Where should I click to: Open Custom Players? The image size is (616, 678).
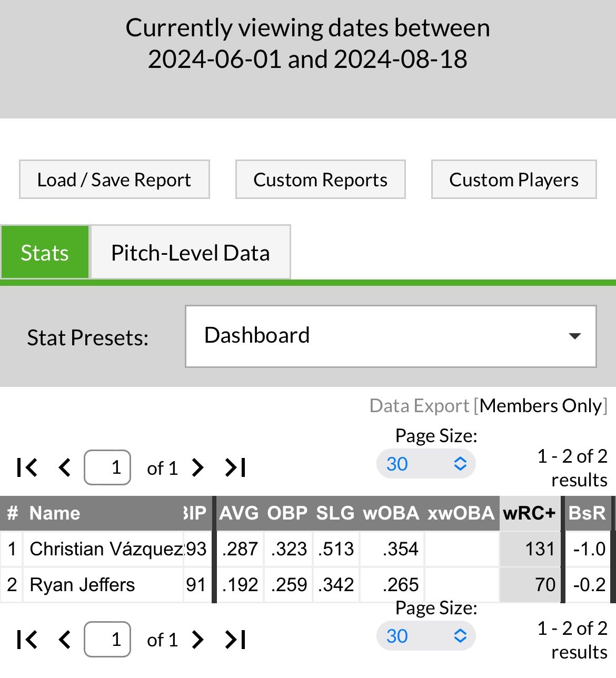tap(513, 180)
